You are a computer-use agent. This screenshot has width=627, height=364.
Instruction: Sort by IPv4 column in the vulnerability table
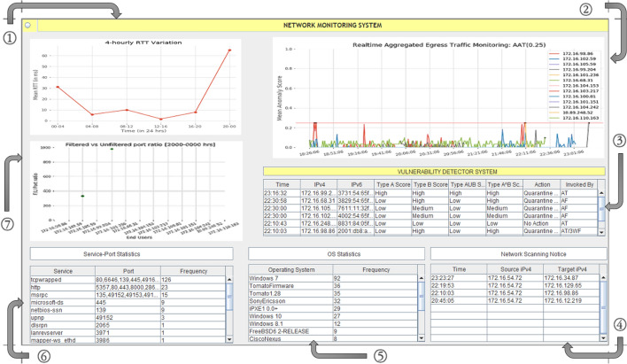click(319, 184)
